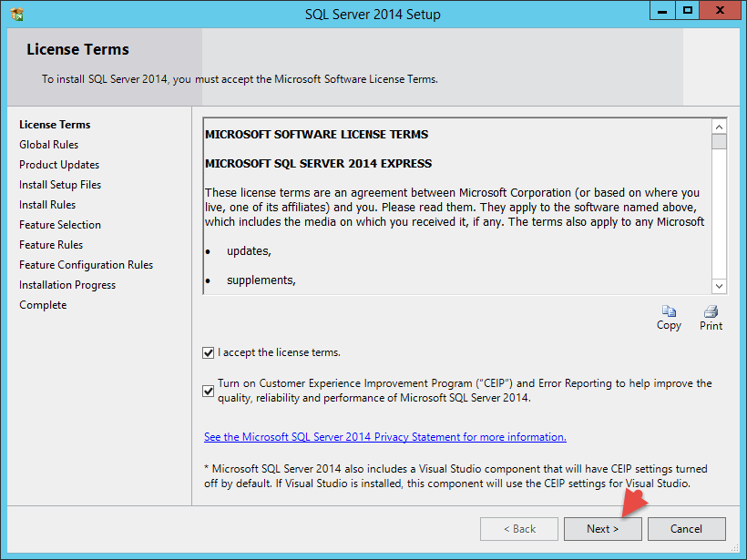The height and width of the screenshot is (560, 747).
Task: Select Feature Configuration Rules step
Action: [x=87, y=265]
